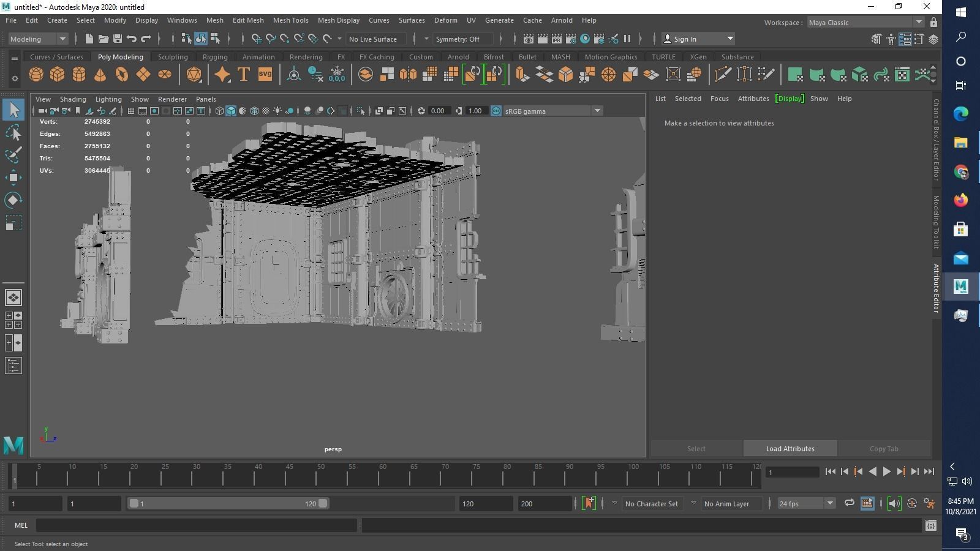The width and height of the screenshot is (980, 551).
Task: Toggle textured display in viewport
Action: pyautogui.click(x=266, y=111)
